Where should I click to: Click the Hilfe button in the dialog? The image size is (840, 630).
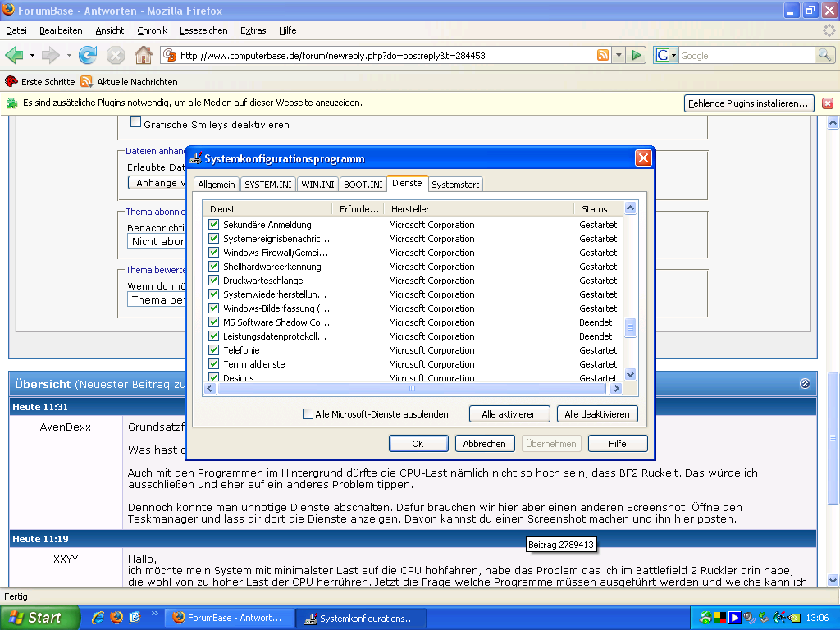(618, 444)
